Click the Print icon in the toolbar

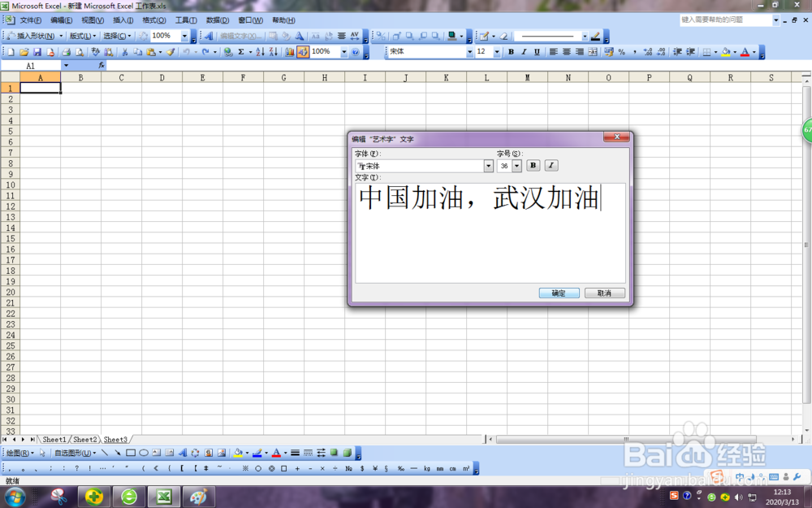pos(66,52)
